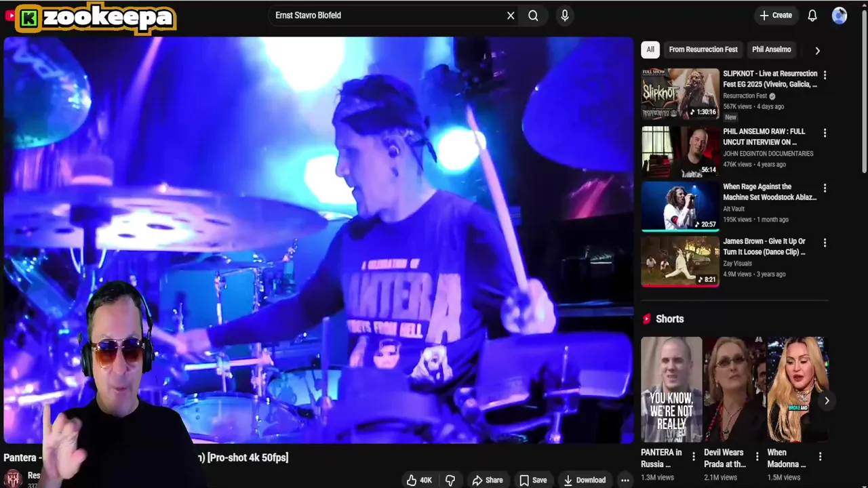Image resolution: width=868 pixels, height=488 pixels.
Task: Open Slipknot Live video thumbnail
Action: [680, 94]
